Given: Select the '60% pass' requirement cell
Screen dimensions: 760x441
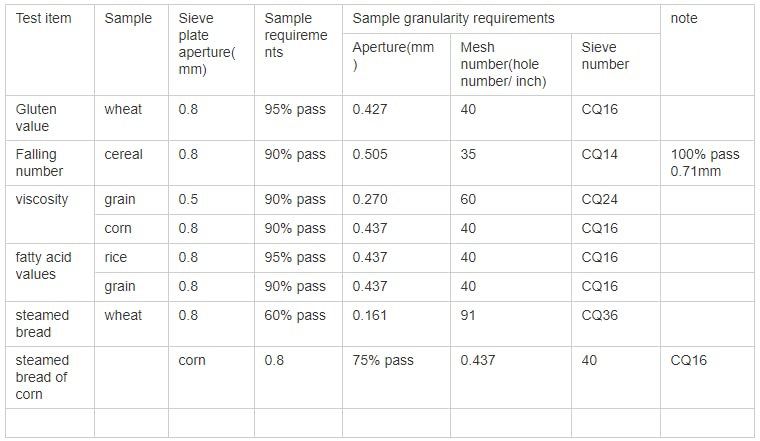Looking at the screenshot, I should pos(298,324).
